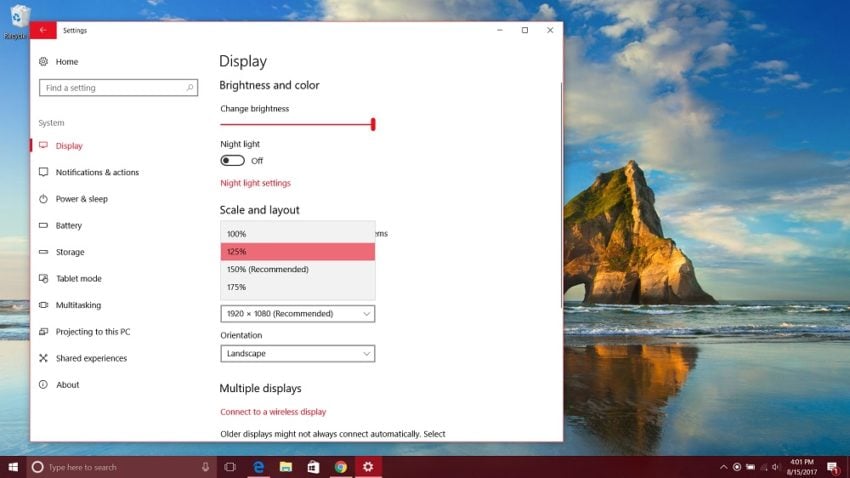Click the About info icon
Screen dimensions: 850x478
(43, 384)
